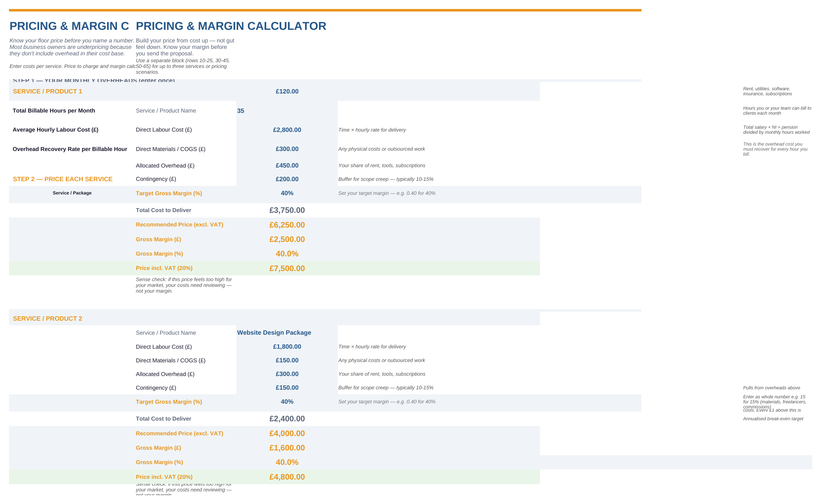
Task: Select the 'Build your price from cost up' subtitle
Action: tap(185, 47)
